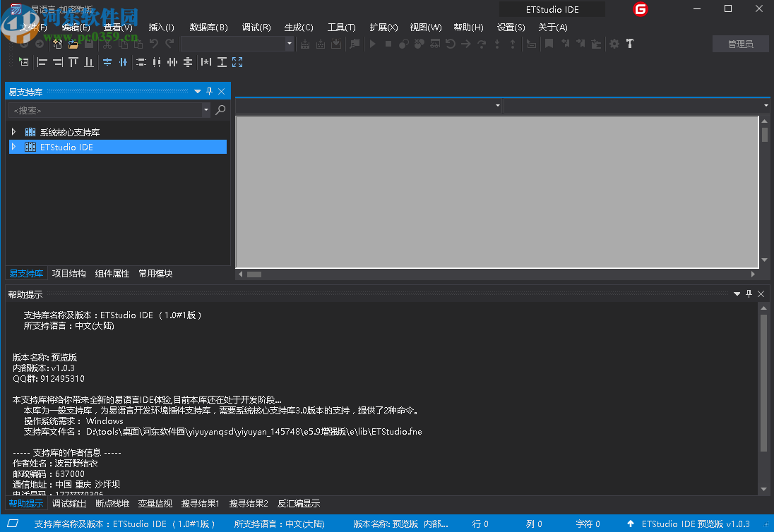Select the align-left icon on alignment toolbar

coord(42,62)
